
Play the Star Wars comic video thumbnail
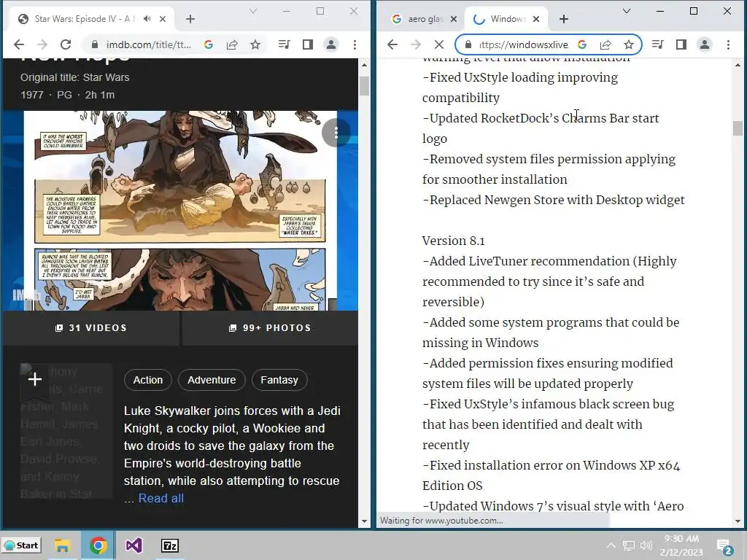pyautogui.click(x=181, y=211)
